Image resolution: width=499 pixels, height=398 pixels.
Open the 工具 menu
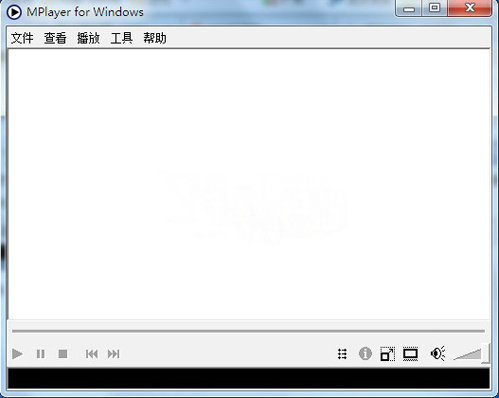pyautogui.click(x=121, y=38)
